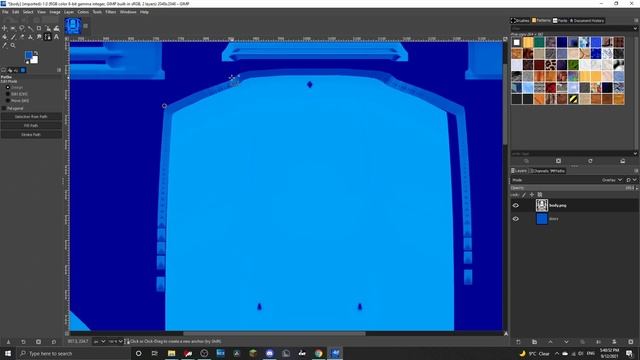Click Stroke Path button
Image resolution: width=640 pixels, height=360 pixels.
[x=31, y=134]
